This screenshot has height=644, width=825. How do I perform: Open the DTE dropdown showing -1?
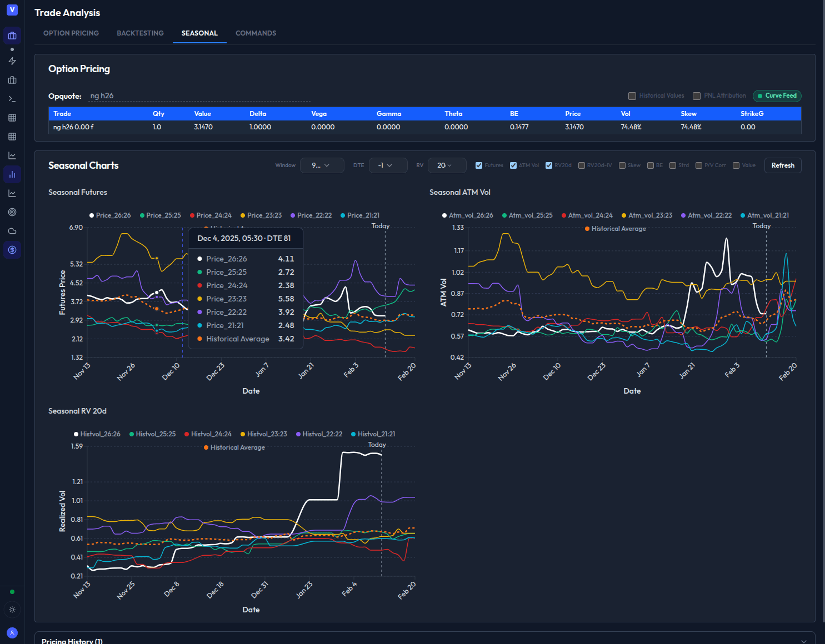pyautogui.click(x=388, y=165)
